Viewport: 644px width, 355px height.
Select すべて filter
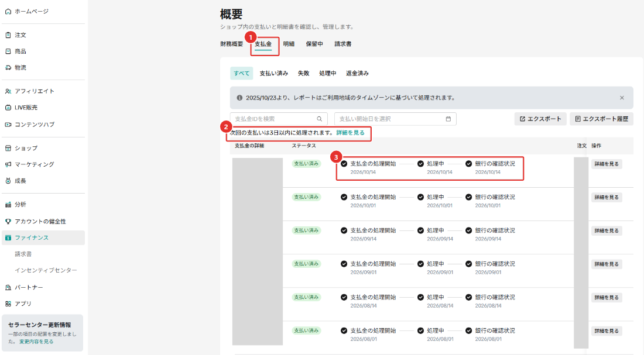241,73
